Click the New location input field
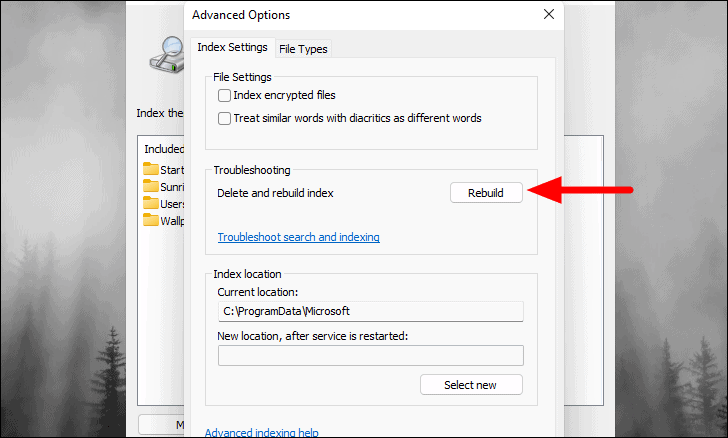Viewport: 728px width, 438px height. click(x=370, y=355)
